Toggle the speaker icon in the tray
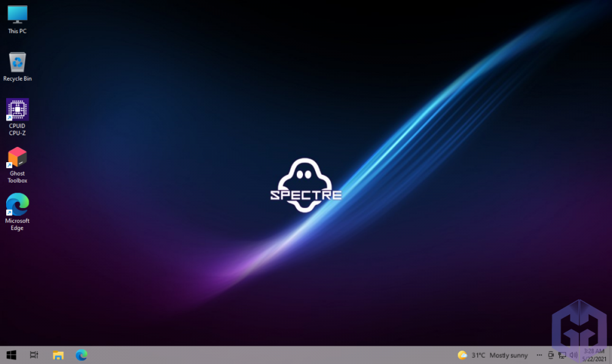 573,355
